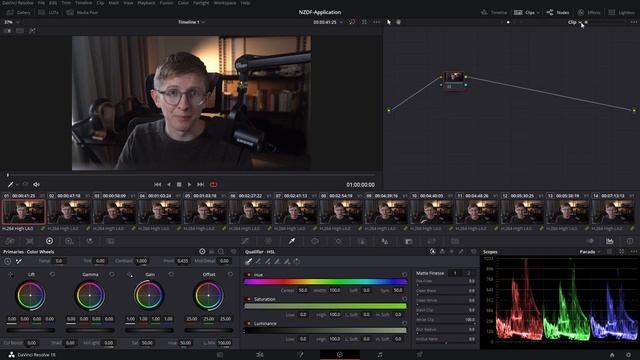
Task: Select clip 05 thumbnail
Action: click(x=205, y=211)
